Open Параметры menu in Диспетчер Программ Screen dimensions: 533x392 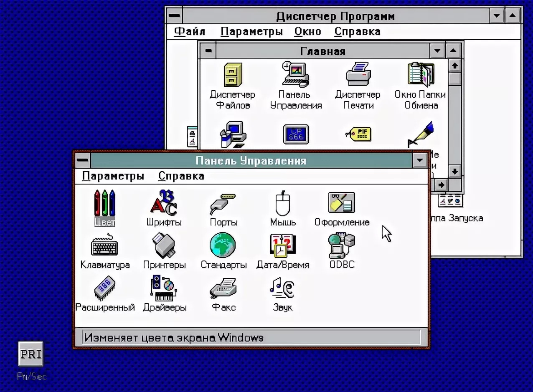pos(251,31)
